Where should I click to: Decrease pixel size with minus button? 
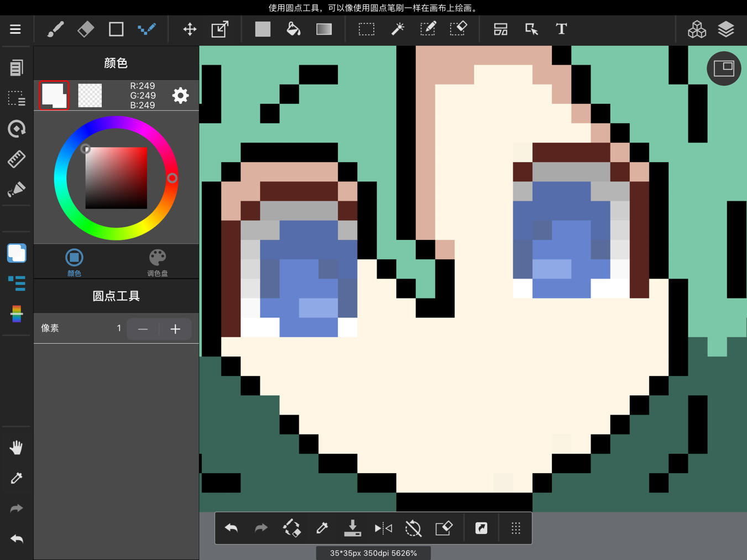(x=143, y=329)
